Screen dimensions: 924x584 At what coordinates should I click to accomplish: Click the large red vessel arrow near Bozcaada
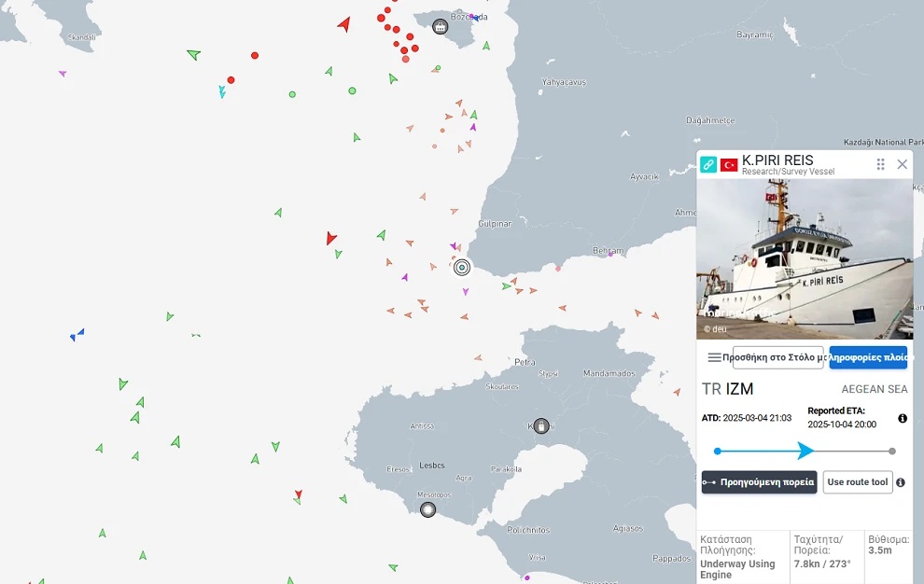[x=344, y=23]
